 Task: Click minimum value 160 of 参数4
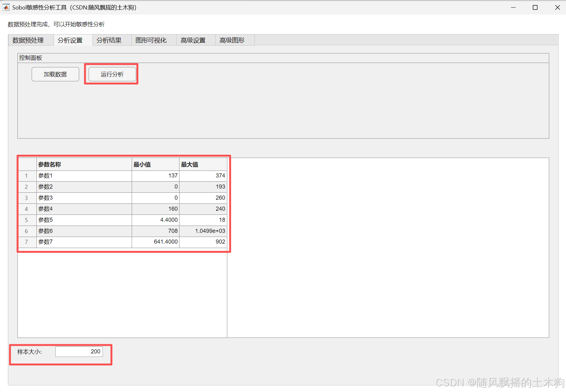click(x=155, y=209)
